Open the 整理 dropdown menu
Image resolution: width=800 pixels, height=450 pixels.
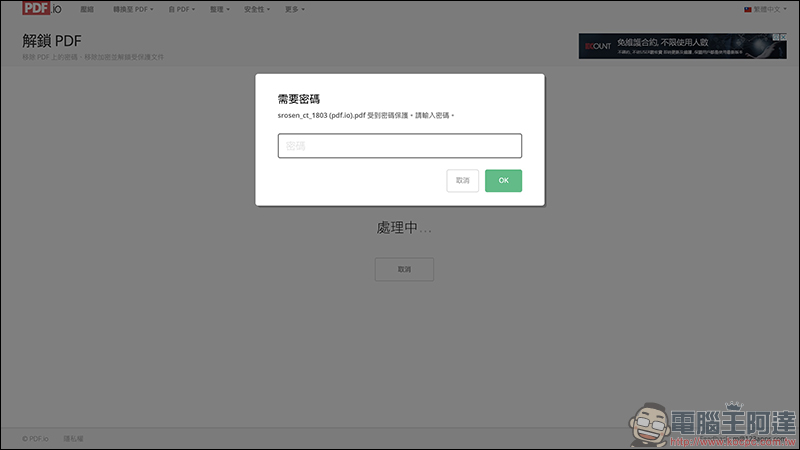tap(219, 9)
